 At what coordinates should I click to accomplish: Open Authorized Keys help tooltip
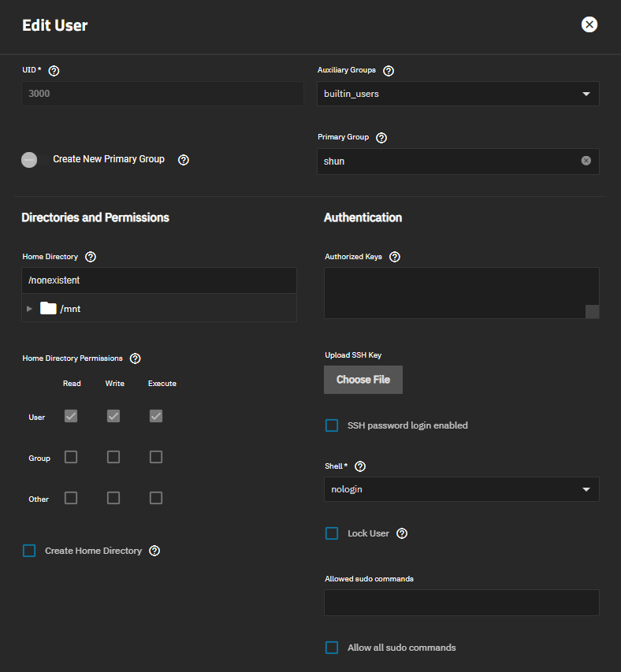point(395,257)
